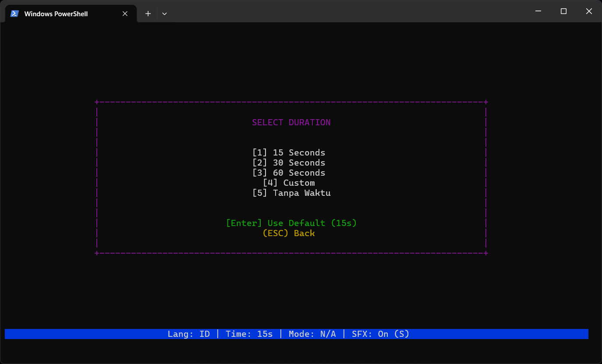This screenshot has height=364, width=602.
Task: Click Mode: N/A in the status bar
Action: click(x=312, y=334)
